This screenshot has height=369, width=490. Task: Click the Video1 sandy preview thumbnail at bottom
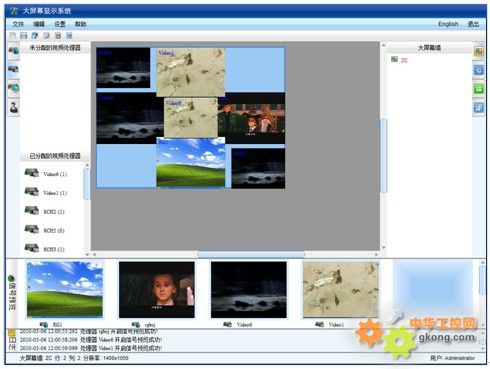(x=341, y=289)
